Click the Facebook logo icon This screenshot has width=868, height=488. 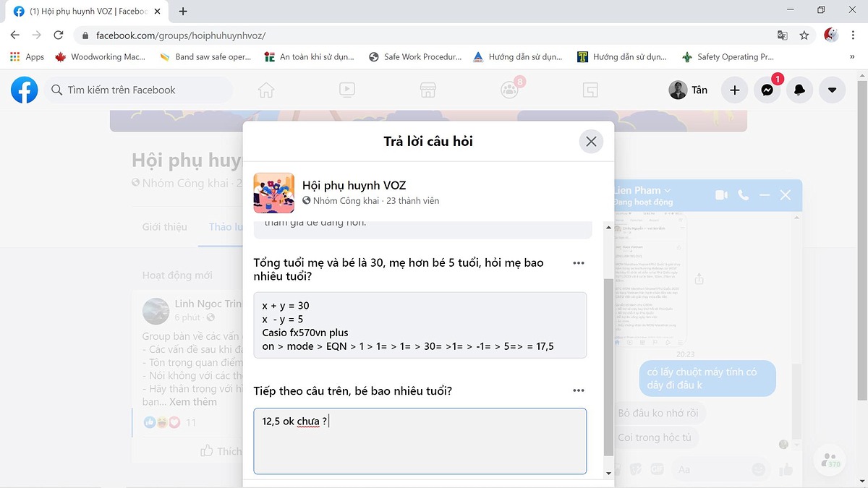[25, 90]
